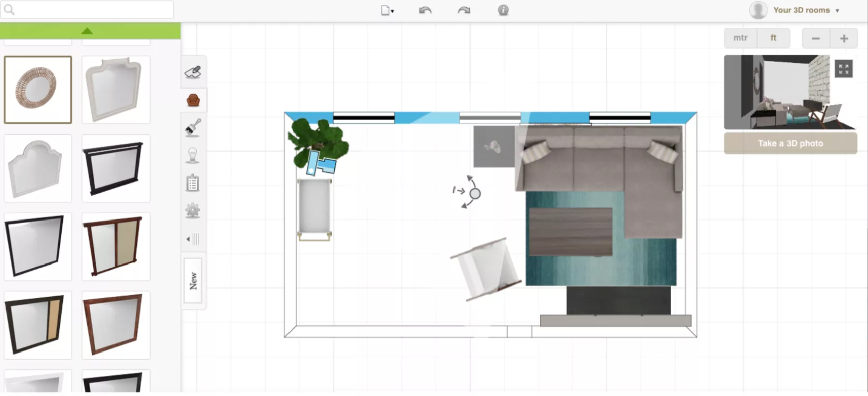Screen dimensions: 868x396
Task: Select the white rotated armchair
Action: pos(486,270)
